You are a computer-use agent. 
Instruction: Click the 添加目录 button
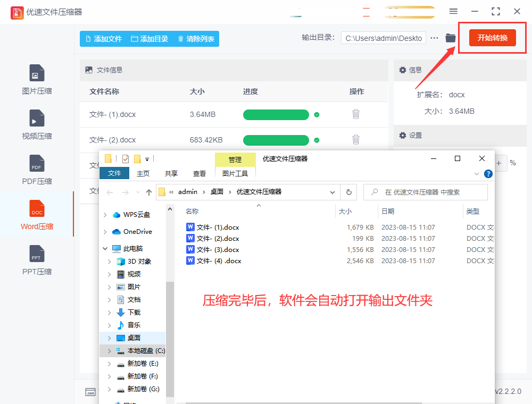pos(149,39)
